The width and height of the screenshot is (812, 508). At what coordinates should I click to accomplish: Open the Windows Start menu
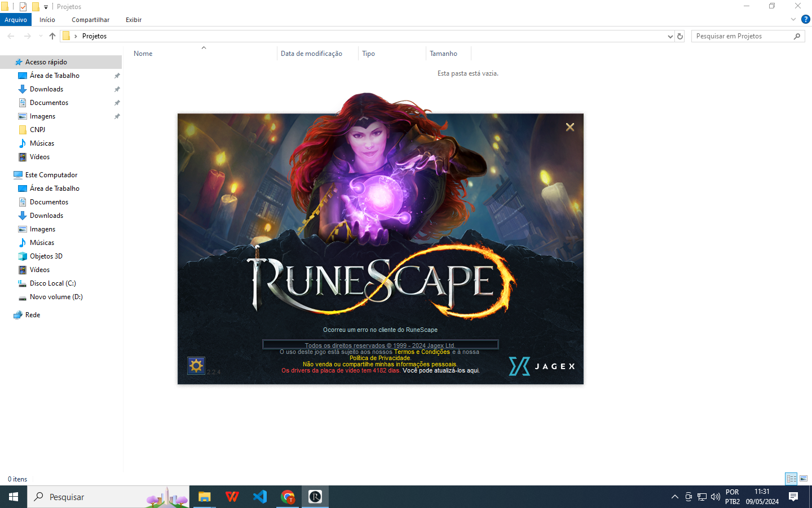(14, 497)
